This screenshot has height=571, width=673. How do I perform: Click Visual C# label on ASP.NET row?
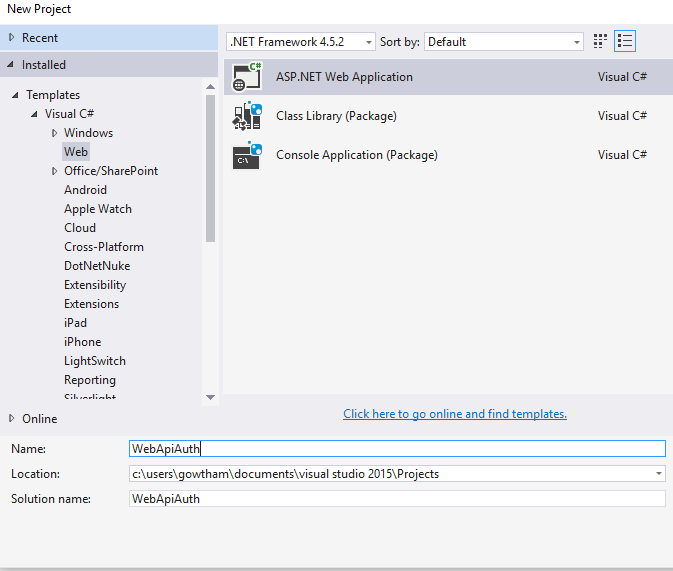pos(622,77)
